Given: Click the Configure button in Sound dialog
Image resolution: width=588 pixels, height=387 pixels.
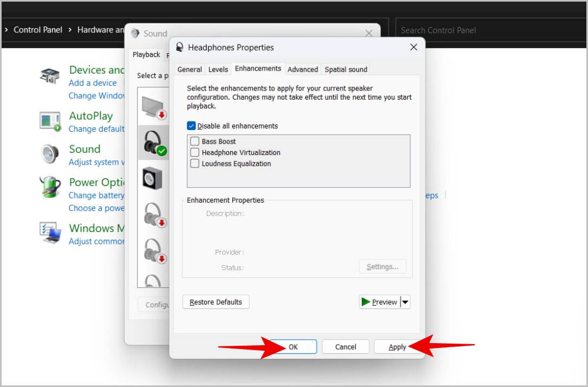Looking at the screenshot, I should tap(154, 305).
